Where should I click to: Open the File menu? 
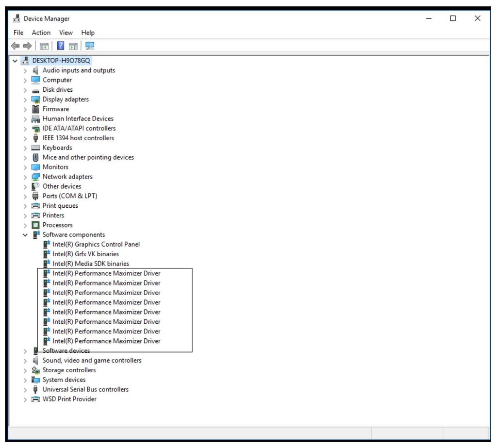(x=18, y=33)
